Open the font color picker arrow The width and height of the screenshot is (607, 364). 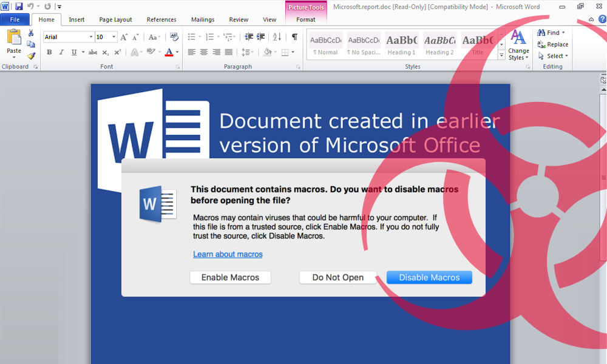178,52
